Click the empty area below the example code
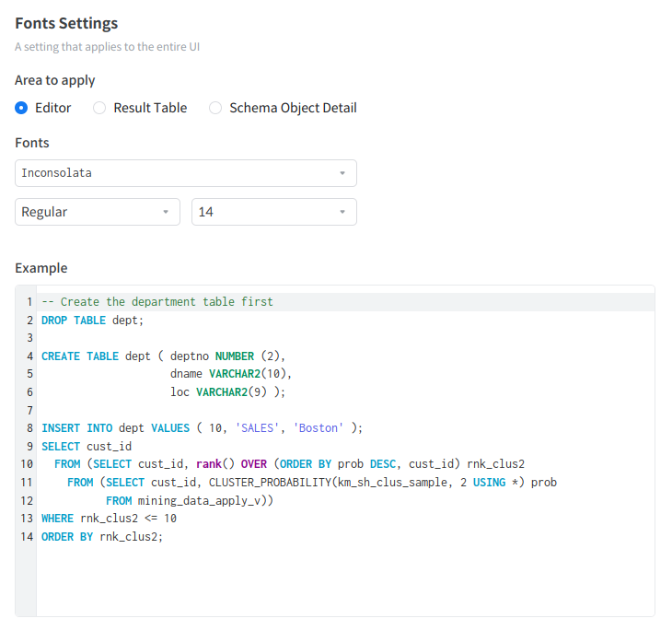Viewport: 672px width, 642px height. [345, 580]
